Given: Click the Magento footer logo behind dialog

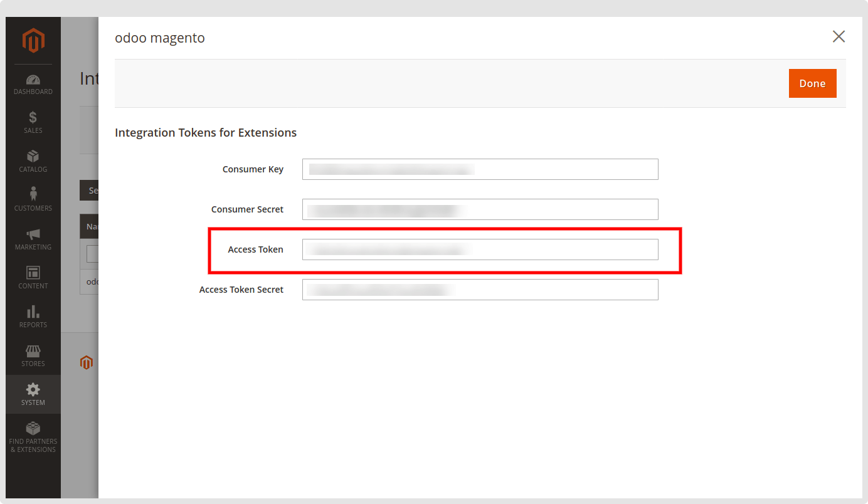Looking at the screenshot, I should pyautogui.click(x=87, y=362).
